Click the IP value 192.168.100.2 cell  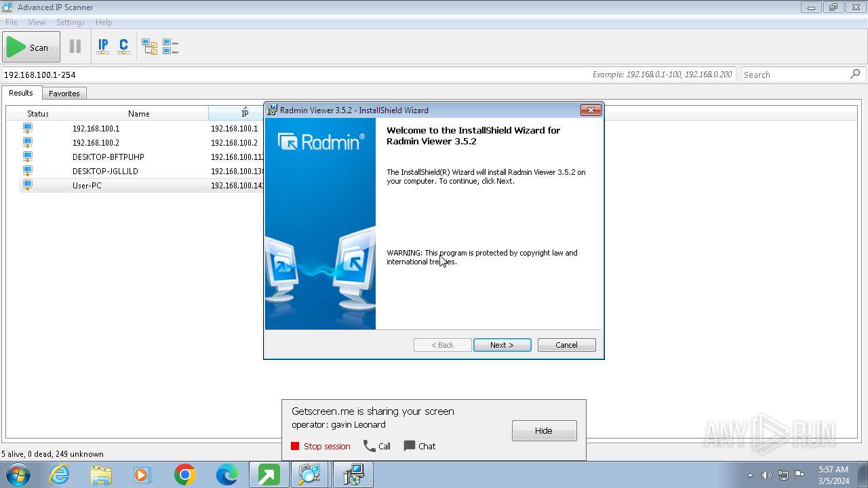(235, 142)
